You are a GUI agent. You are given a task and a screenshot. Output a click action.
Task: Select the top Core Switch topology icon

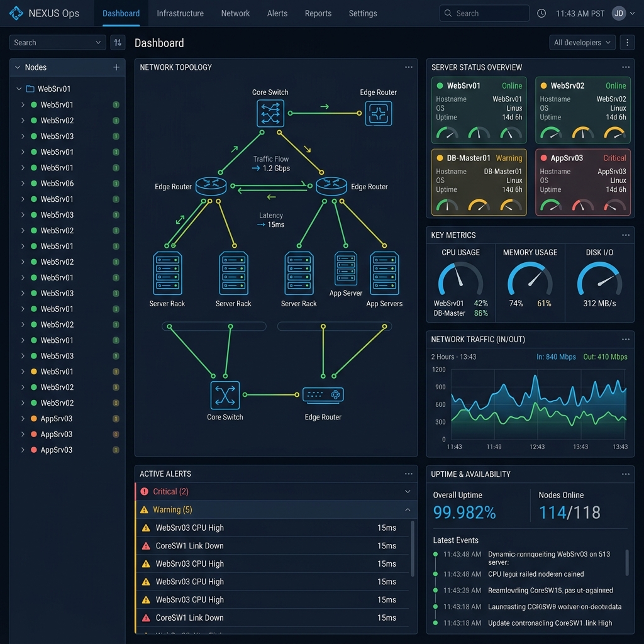(270, 113)
